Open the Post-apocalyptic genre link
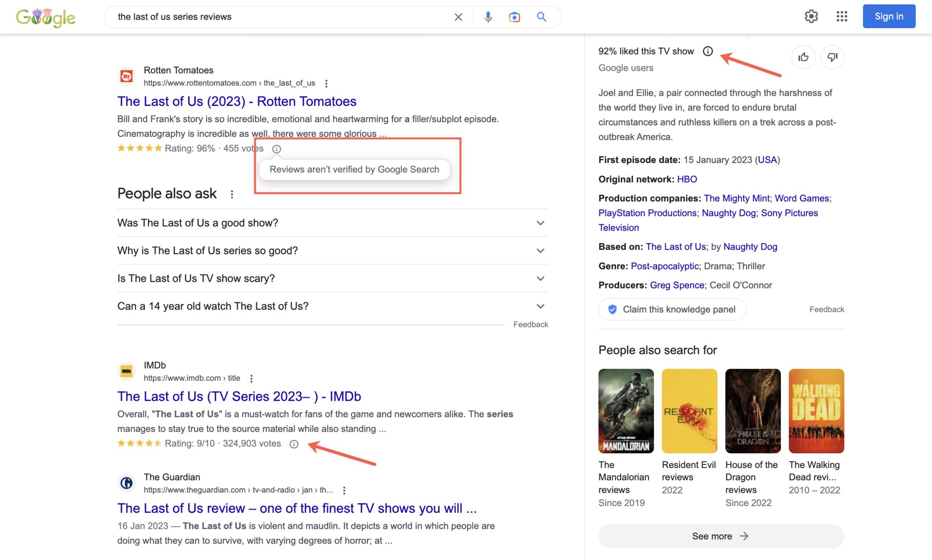Image resolution: width=932 pixels, height=560 pixels. pos(664,266)
